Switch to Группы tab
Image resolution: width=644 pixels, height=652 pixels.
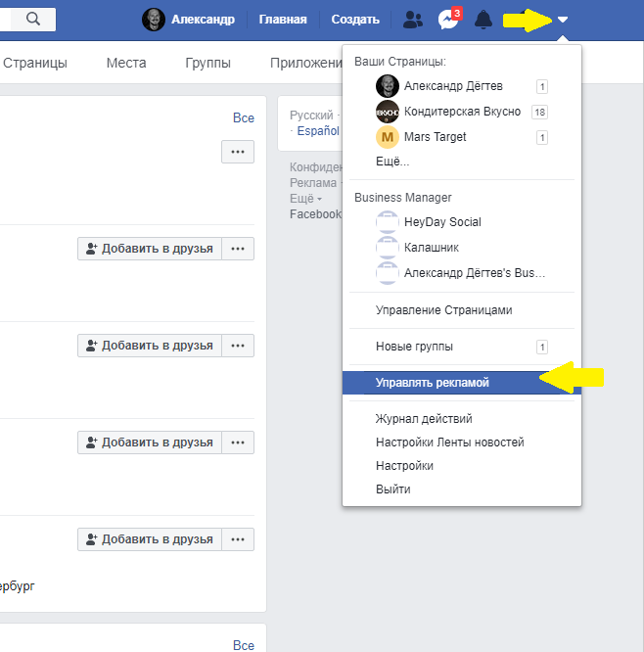pos(207,63)
